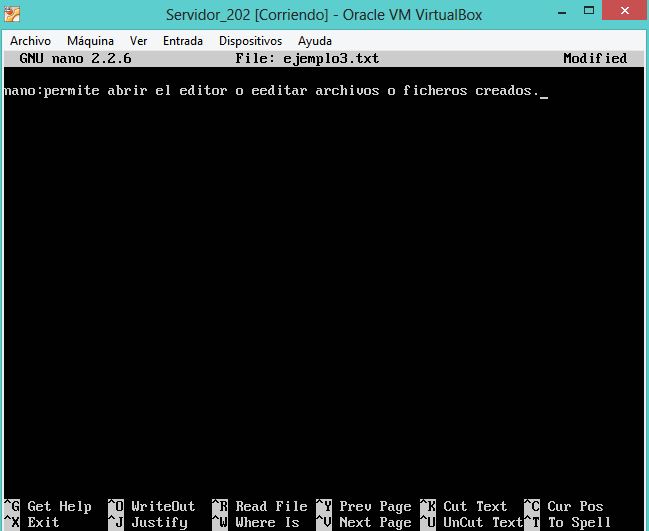The height and width of the screenshot is (531, 649).
Task: Click the ^R Read File shortcut
Action: click(x=260, y=506)
